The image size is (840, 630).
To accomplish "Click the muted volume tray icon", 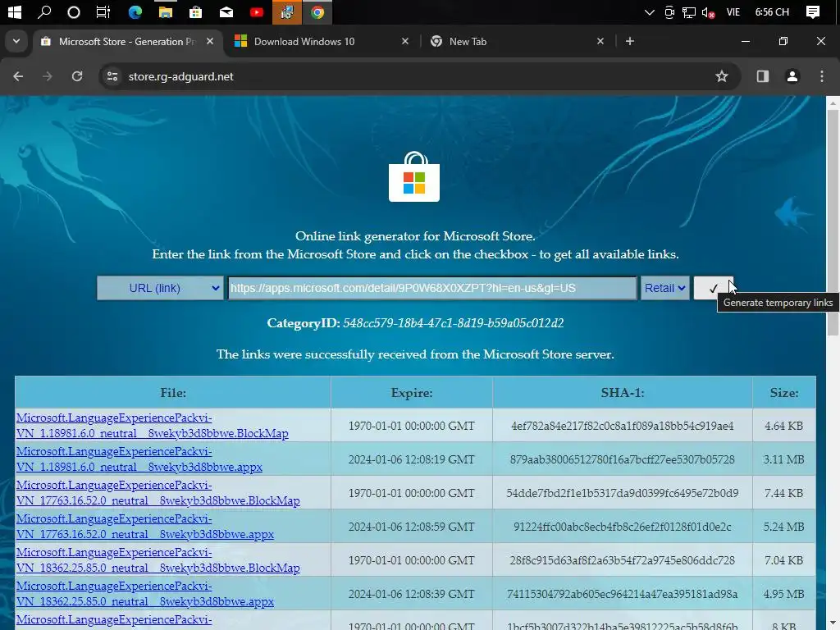I will point(708,12).
